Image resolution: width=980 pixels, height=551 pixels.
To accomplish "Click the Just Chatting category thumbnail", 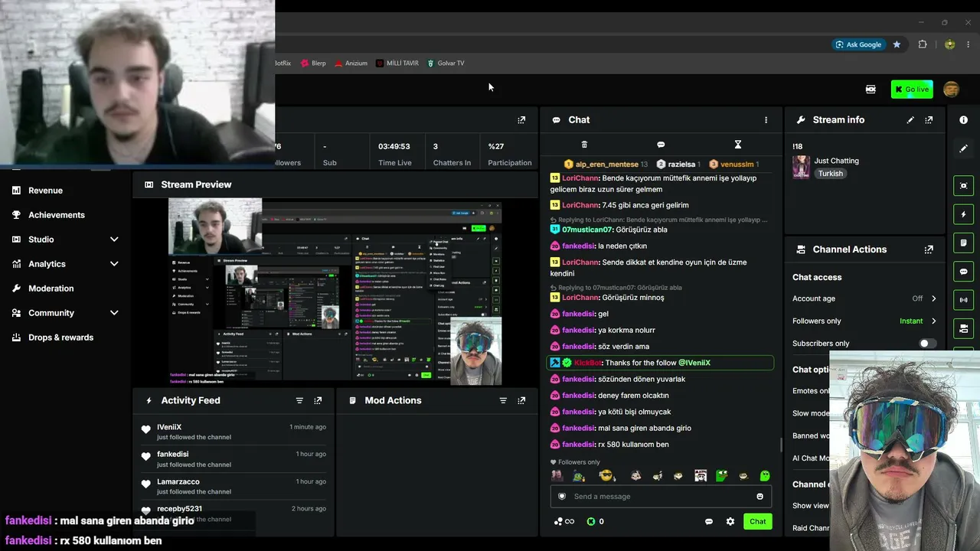I will pos(802,167).
